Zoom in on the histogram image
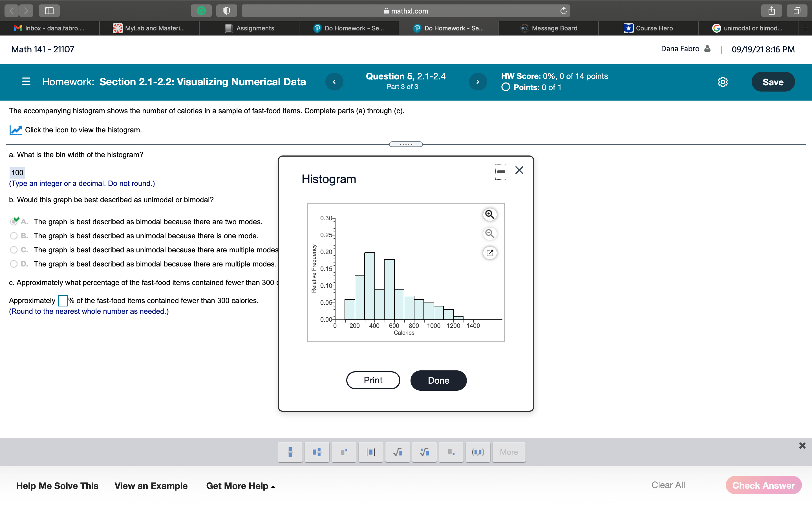 pyautogui.click(x=489, y=214)
